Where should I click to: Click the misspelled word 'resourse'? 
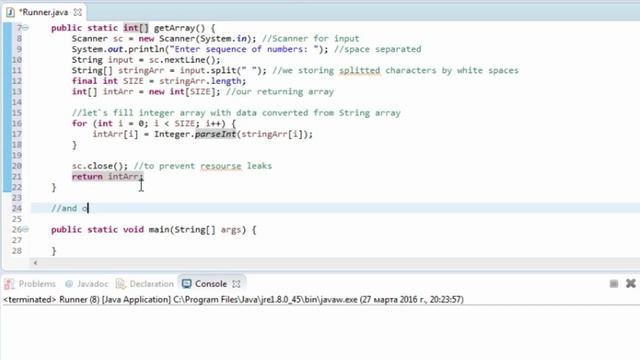[x=221, y=166]
